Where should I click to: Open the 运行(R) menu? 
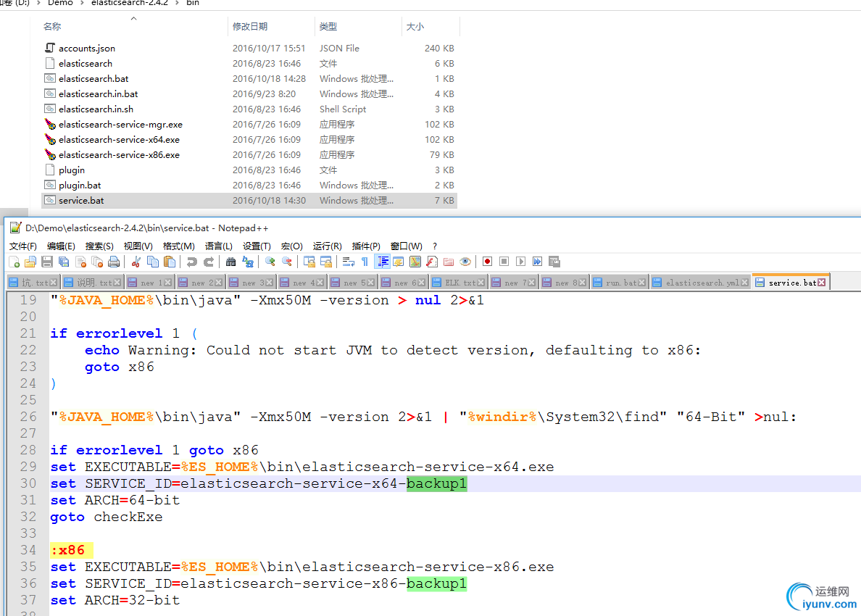click(328, 246)
